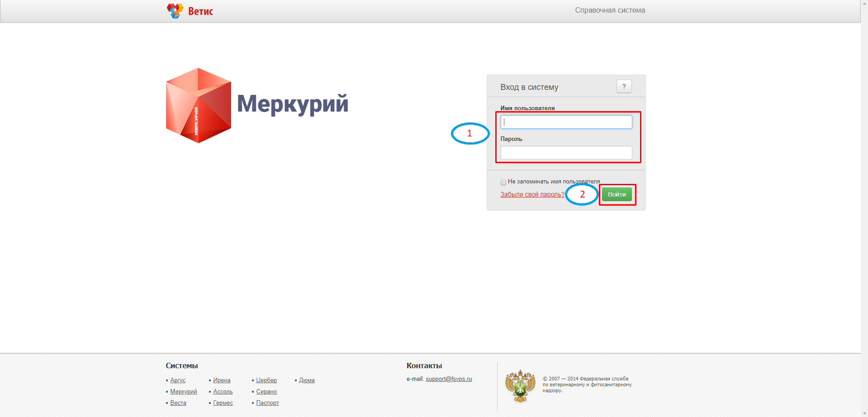Click the Ветис logo icon in header
The image size is (868, 417).
click(175, 11)
